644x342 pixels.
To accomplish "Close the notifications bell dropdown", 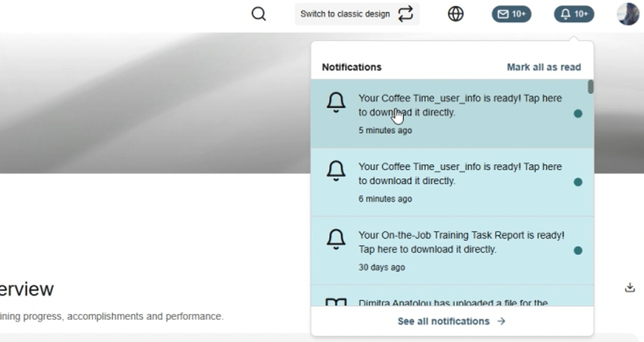I will pos(573,14).
